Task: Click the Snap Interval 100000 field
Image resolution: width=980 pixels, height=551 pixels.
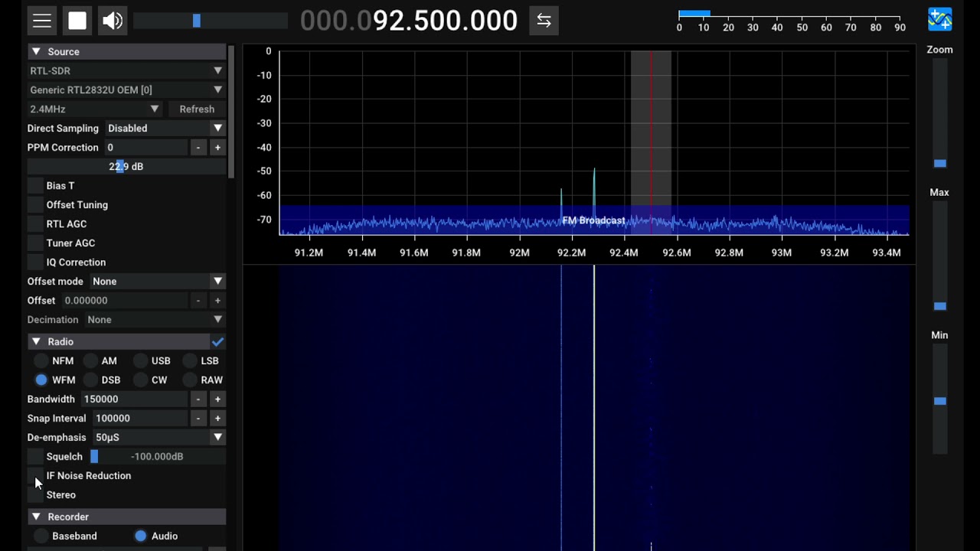Action: coord(139,418)
